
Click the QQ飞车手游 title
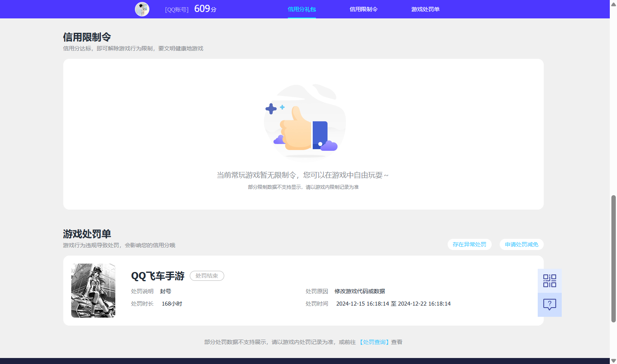pos(158,276)
